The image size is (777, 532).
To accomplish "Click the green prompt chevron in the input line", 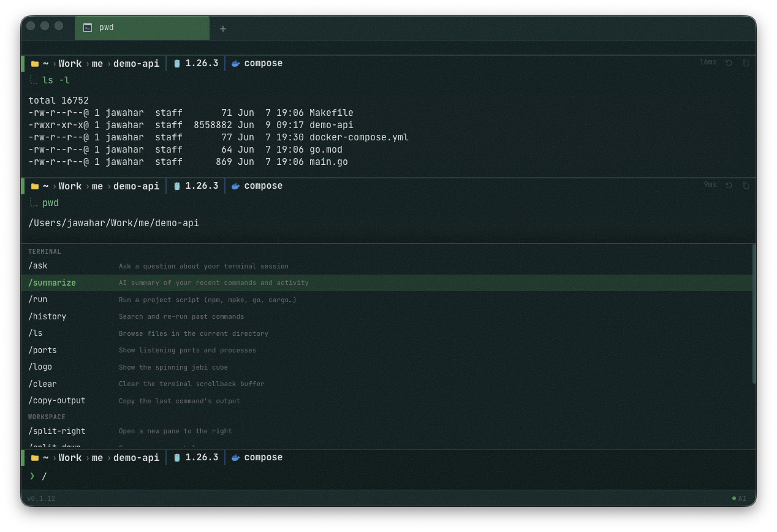I will [32, 476].
